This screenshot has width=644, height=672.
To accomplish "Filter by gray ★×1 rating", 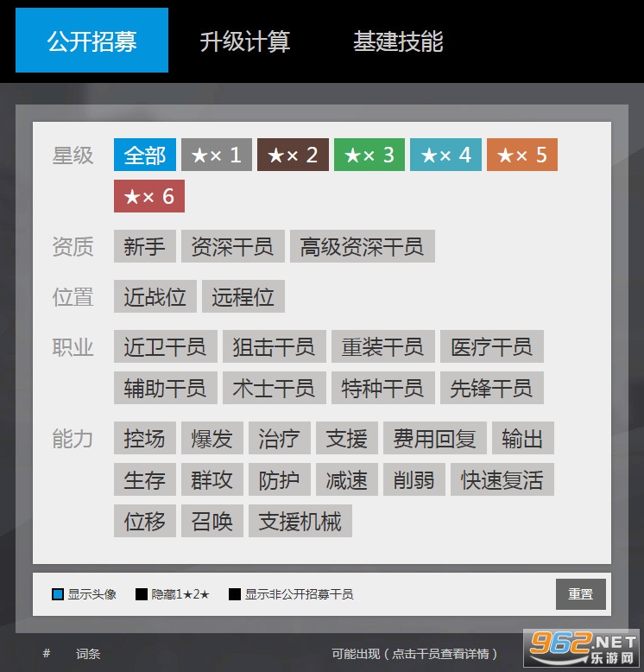I will (x=216, y=155).
